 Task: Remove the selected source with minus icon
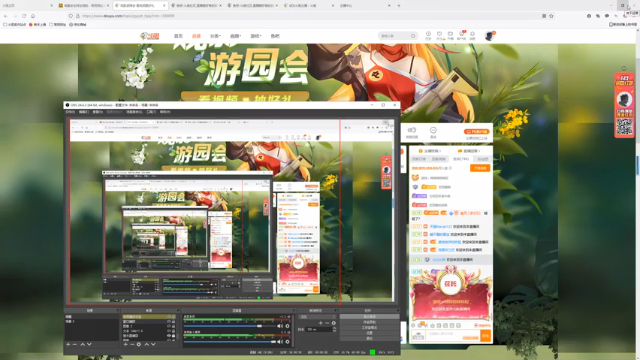(132, 344)
